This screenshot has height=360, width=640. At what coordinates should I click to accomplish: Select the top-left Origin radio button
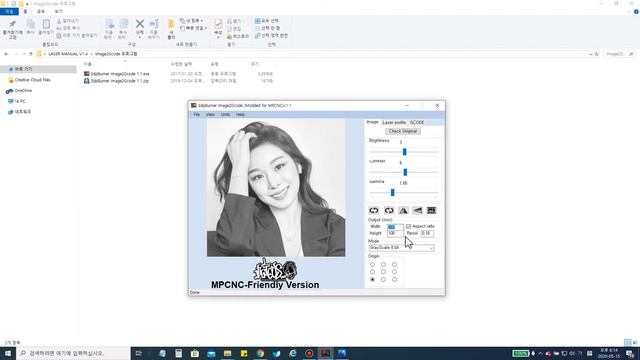tap(372, 264)
